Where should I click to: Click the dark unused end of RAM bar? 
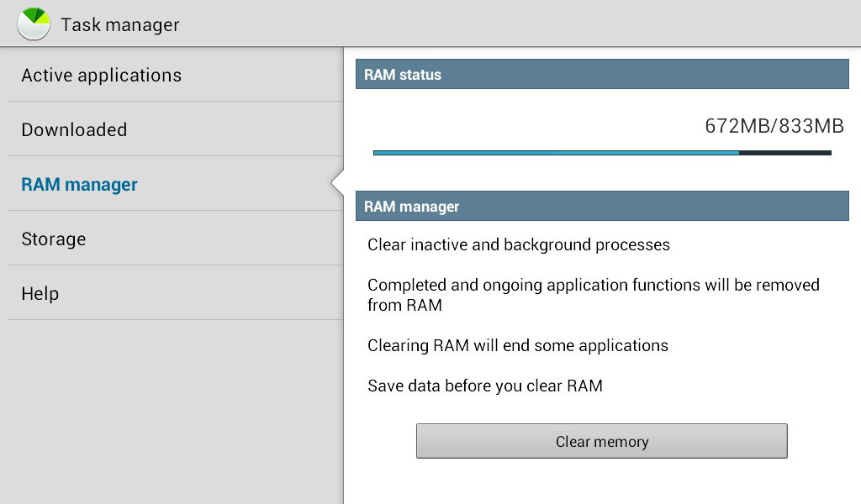785,153
